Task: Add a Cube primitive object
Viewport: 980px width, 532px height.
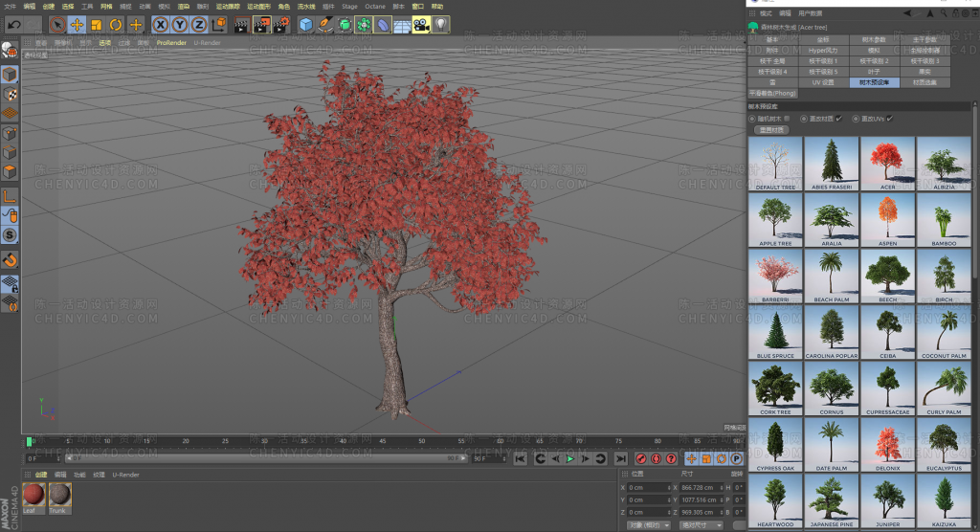Action: [x=306, y=24]
